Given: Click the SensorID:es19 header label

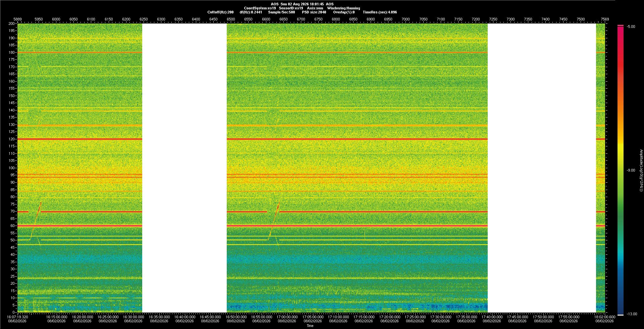Looking at the screenshot, I should pyautogui.click(x=291, y=8).
